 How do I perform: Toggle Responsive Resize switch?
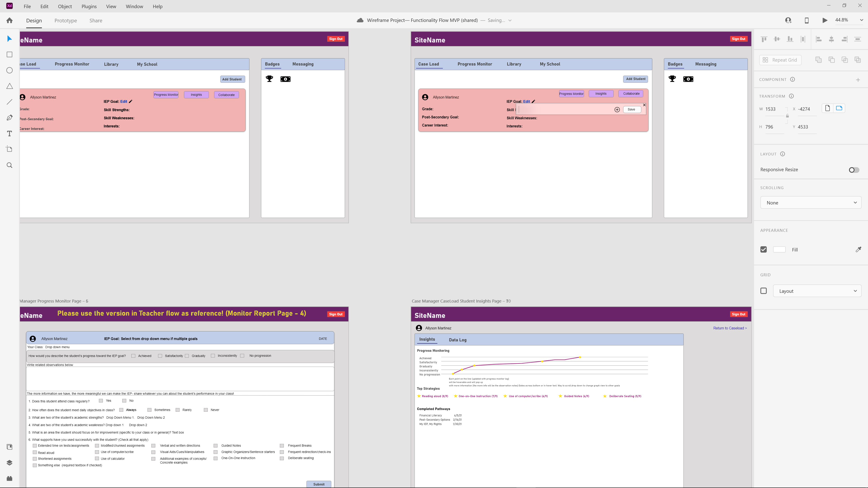[854, 169]
